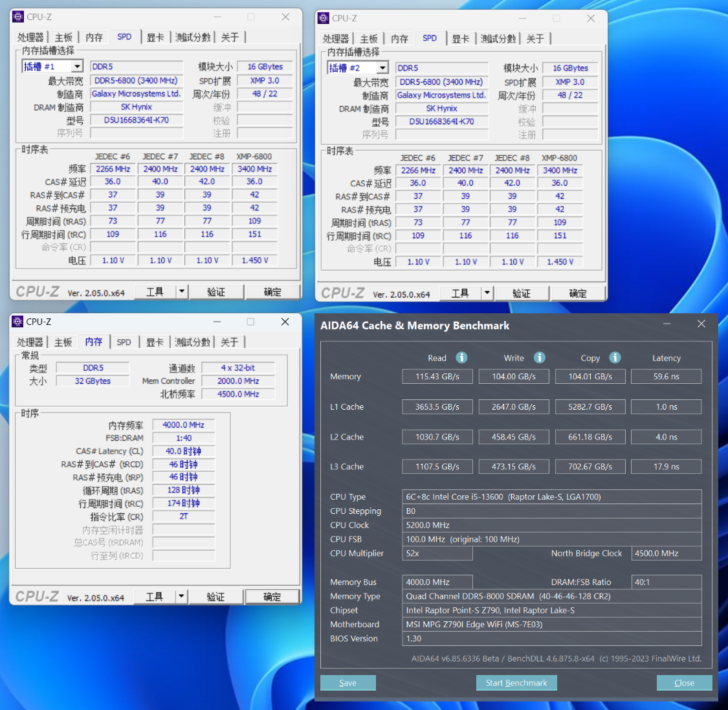Screen dimensions: 728x710
Task: Open the 显卡 tab in slot #2 window
Action: click(x=461, y=39)
